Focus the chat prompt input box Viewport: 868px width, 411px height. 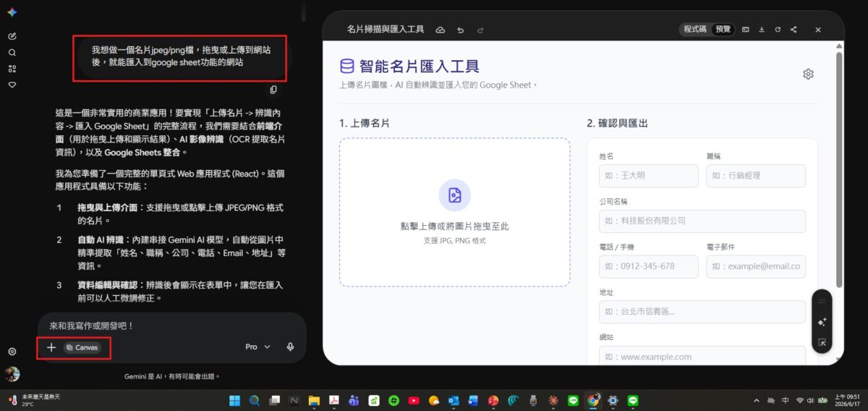point(171,326)
